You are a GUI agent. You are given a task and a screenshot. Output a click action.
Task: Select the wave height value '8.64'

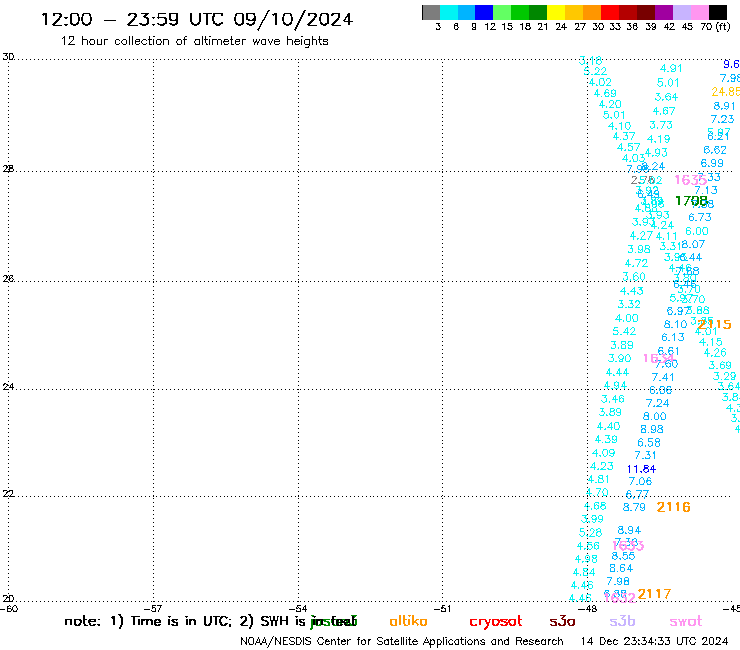coord(621,568)
